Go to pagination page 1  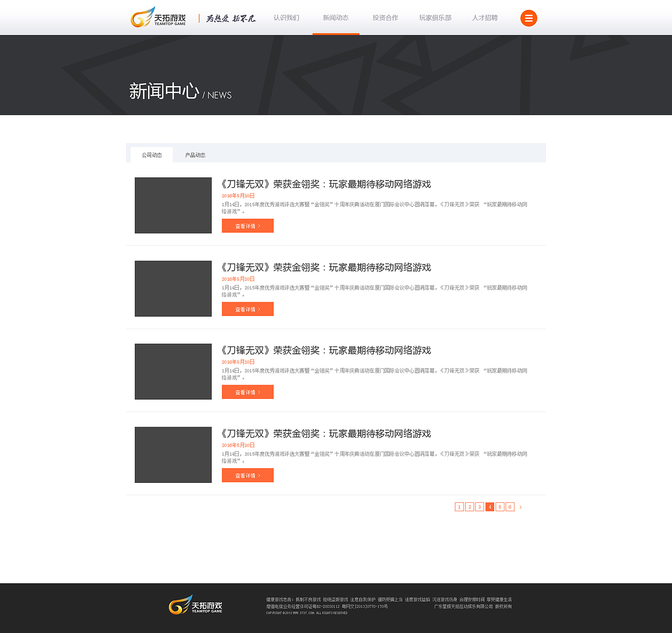click(x=459, y=507)
